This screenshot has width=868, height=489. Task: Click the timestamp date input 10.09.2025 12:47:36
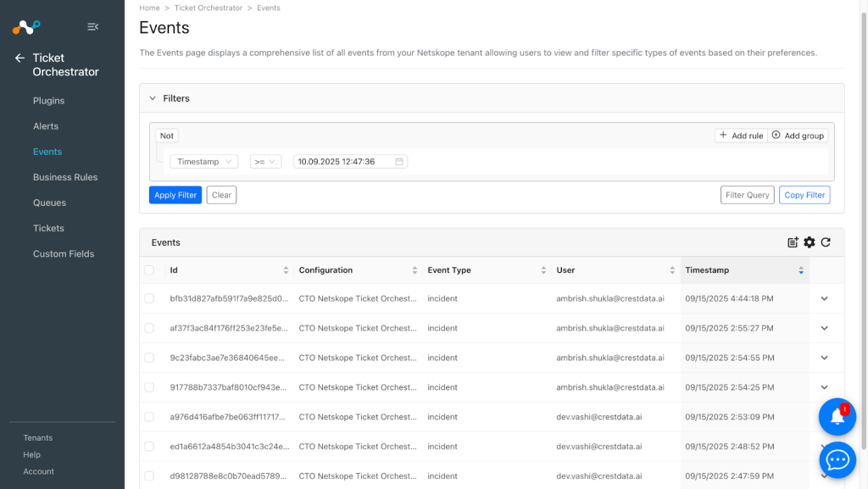(x=350, y=162)
